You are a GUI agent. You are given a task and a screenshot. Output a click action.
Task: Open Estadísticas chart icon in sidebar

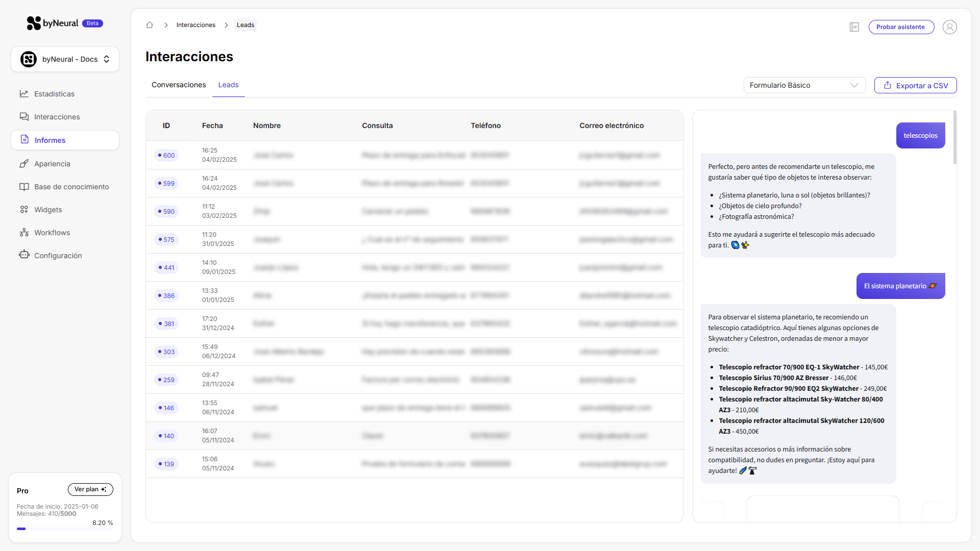24,94
